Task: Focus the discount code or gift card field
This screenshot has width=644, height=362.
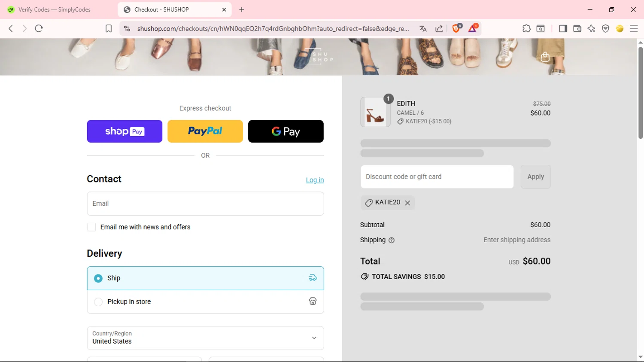Action: click(x=437, y=177)
